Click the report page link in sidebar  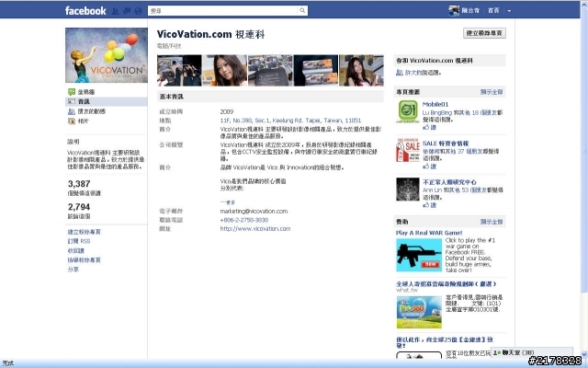pyautogui.click(x=84, y=260)
